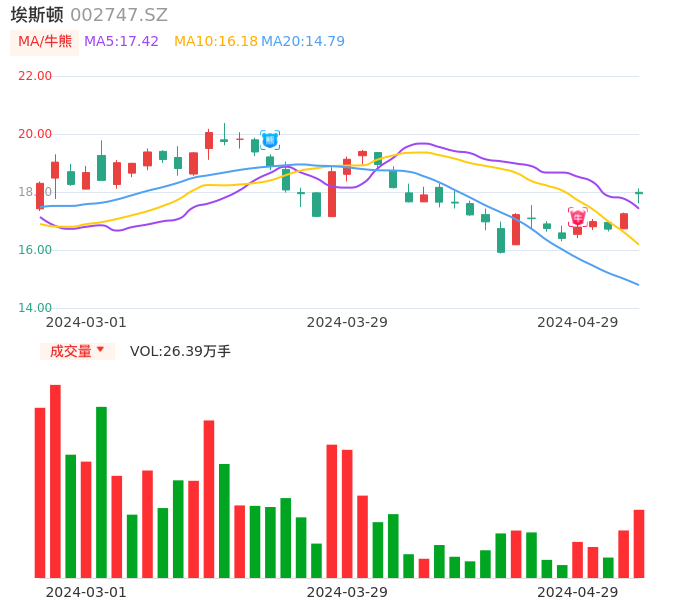Click the tallest green volume bar
This screenshot has height=606, width=686.
click(102, 492)
